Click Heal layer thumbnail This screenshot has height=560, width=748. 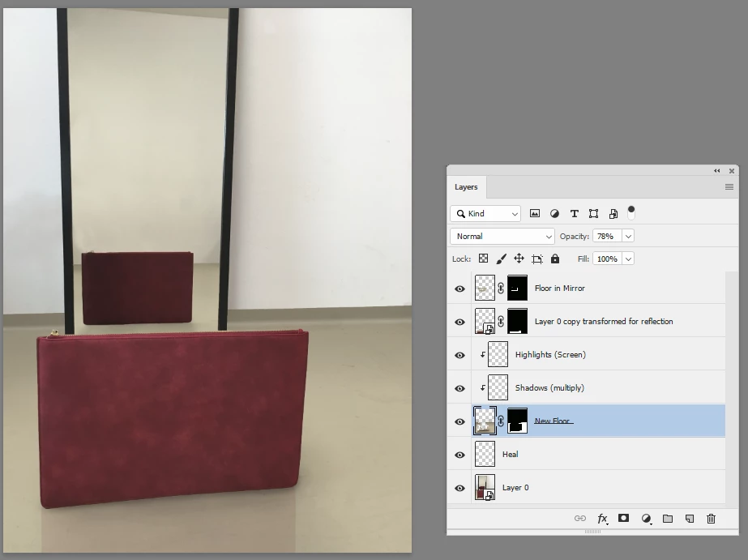click(485, 454)
